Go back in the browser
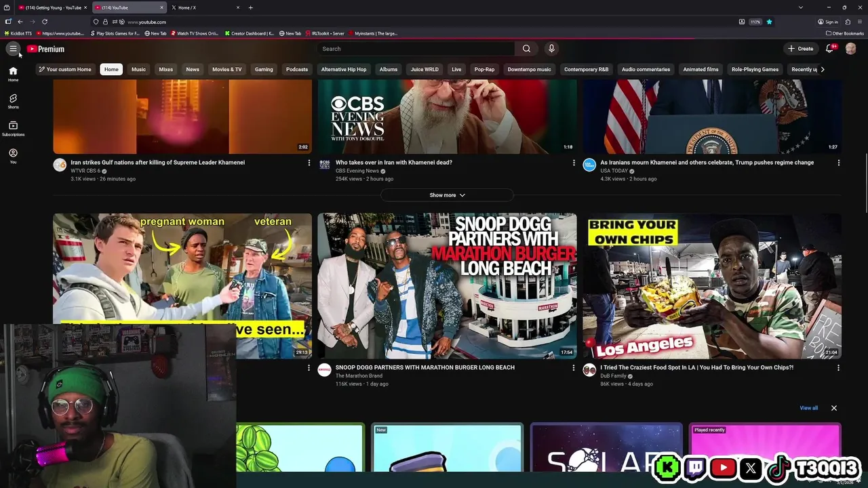The width and height of the screenshot is (868, 488). click(x=20, y=22)
